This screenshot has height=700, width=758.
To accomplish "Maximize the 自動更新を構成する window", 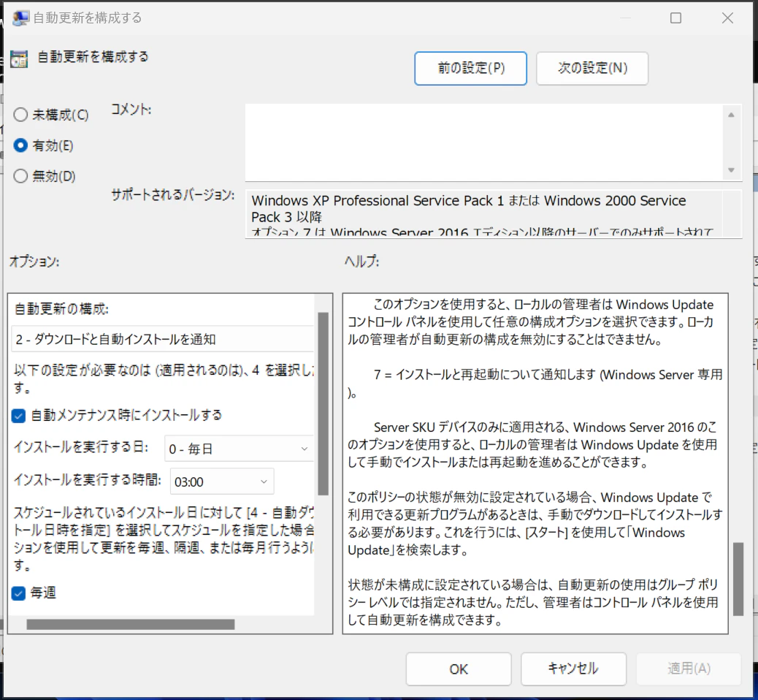I will point(675,18).
